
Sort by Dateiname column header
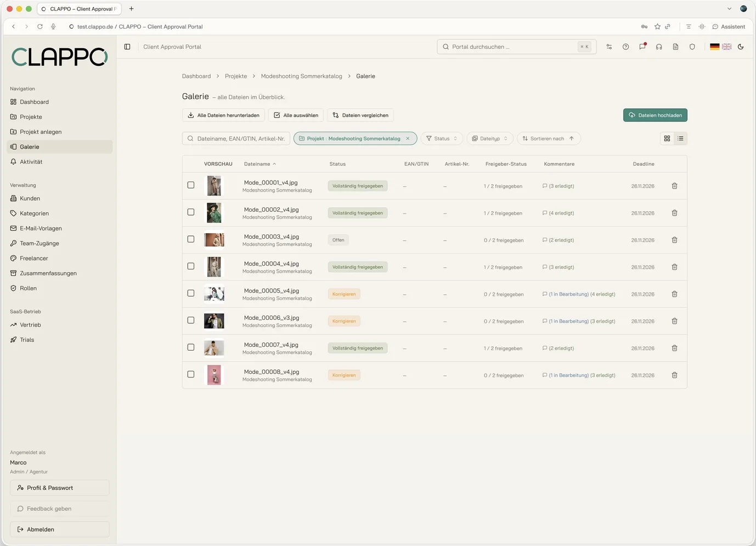tap(260, 164)
